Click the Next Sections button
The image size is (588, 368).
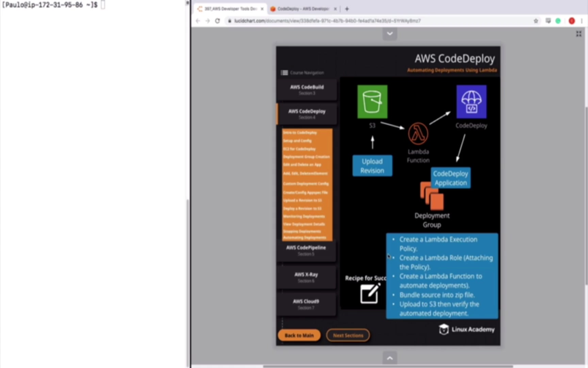click(348, 335)
